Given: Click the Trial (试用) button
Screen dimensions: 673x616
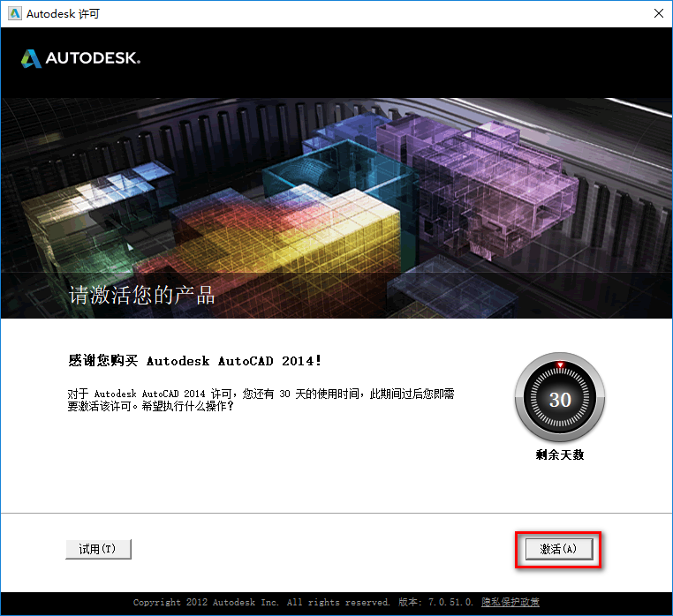Looking at the screenshot, I should (98, 549).
